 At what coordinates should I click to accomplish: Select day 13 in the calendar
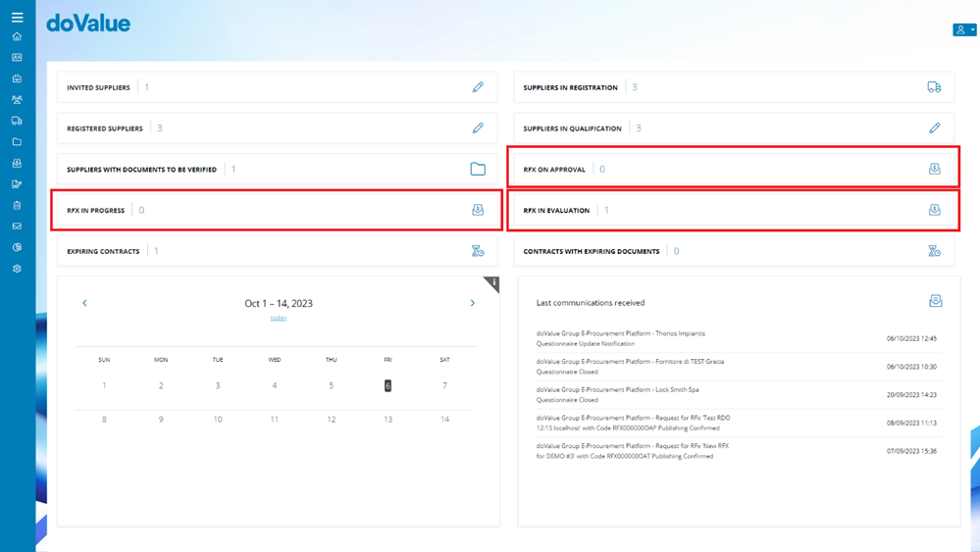pos(387,420)
